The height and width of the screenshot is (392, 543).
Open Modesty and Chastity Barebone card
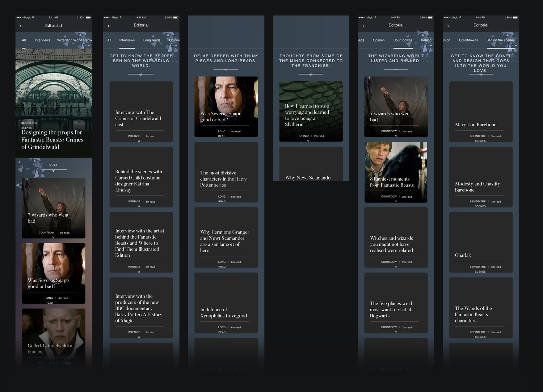pos(481,177)
